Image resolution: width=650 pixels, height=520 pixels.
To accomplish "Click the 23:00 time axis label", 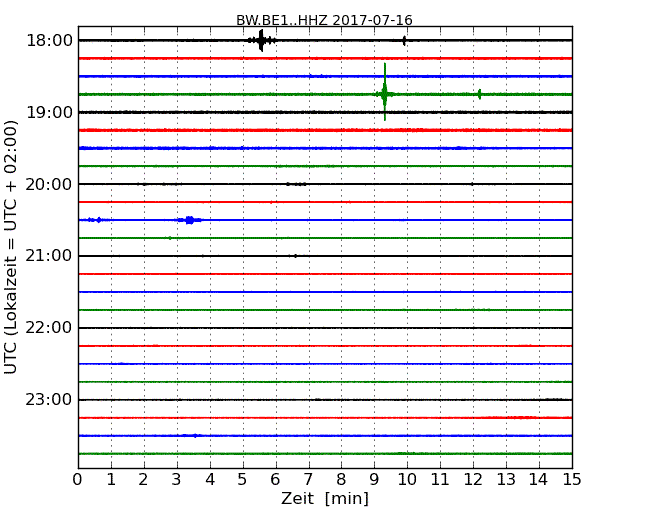I will coord(49,400).
